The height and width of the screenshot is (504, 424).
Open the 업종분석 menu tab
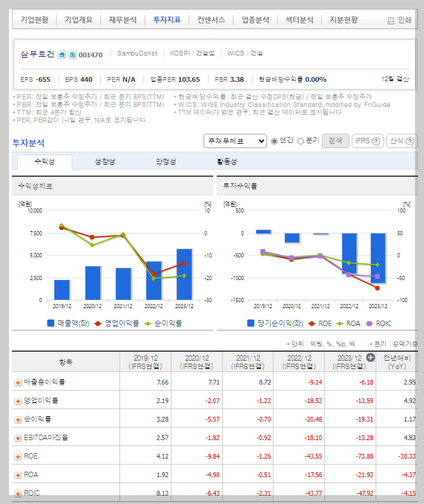tap(256, 20)
